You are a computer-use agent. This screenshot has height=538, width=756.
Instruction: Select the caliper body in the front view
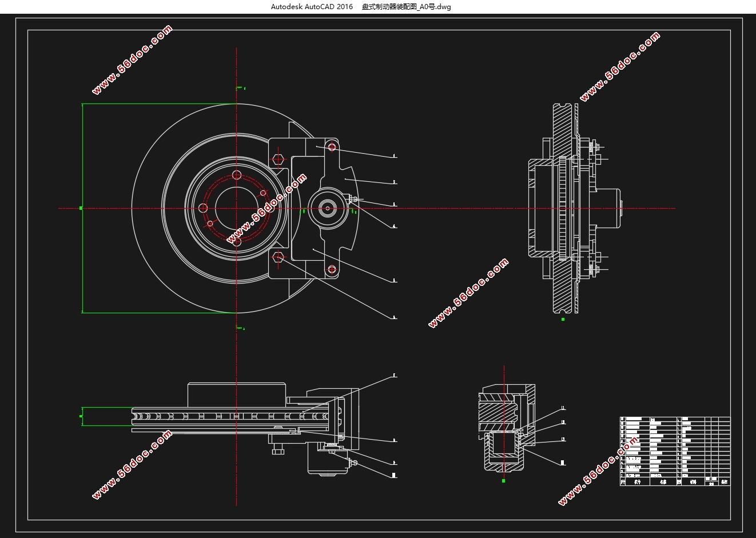click(x=314, y=208)
